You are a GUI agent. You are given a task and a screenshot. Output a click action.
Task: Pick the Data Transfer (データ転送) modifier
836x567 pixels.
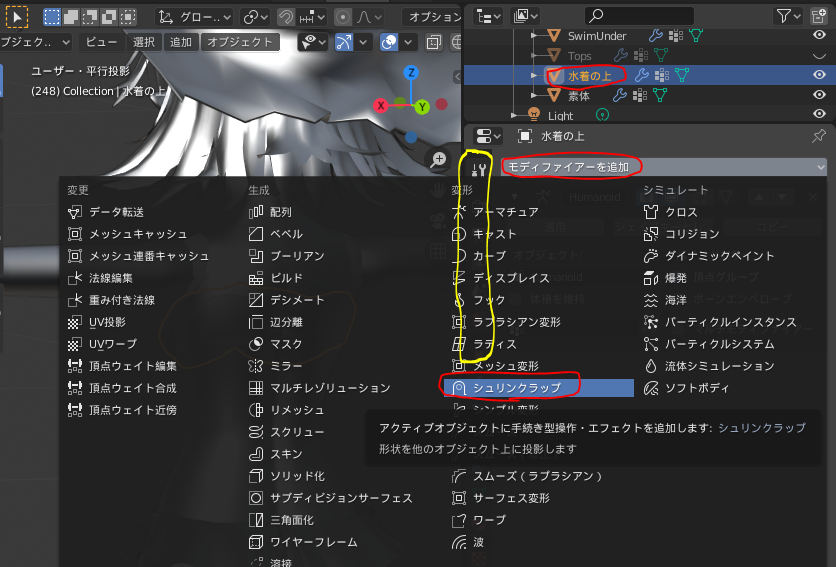[106, 212]
